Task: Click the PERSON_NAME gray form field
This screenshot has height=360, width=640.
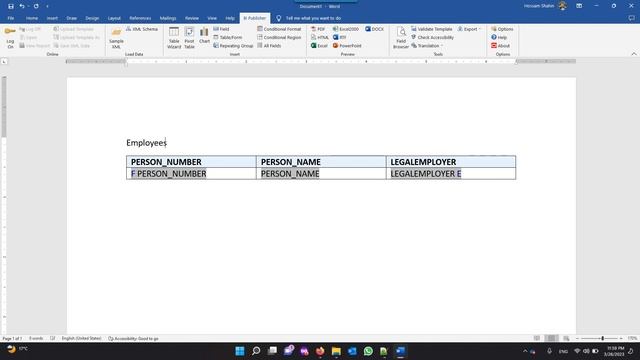Action: click(x=290, y=173)
